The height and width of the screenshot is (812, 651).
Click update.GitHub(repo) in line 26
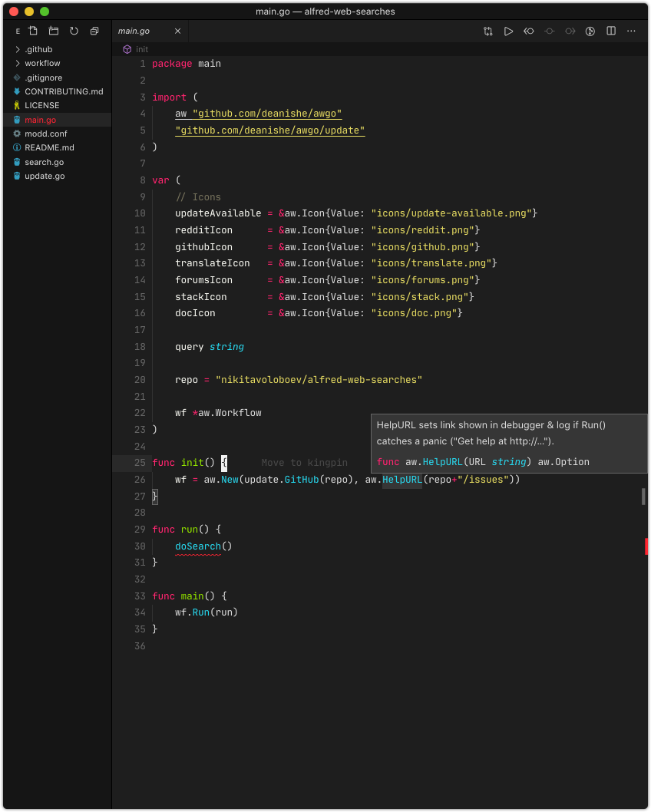tap(299, 480)
